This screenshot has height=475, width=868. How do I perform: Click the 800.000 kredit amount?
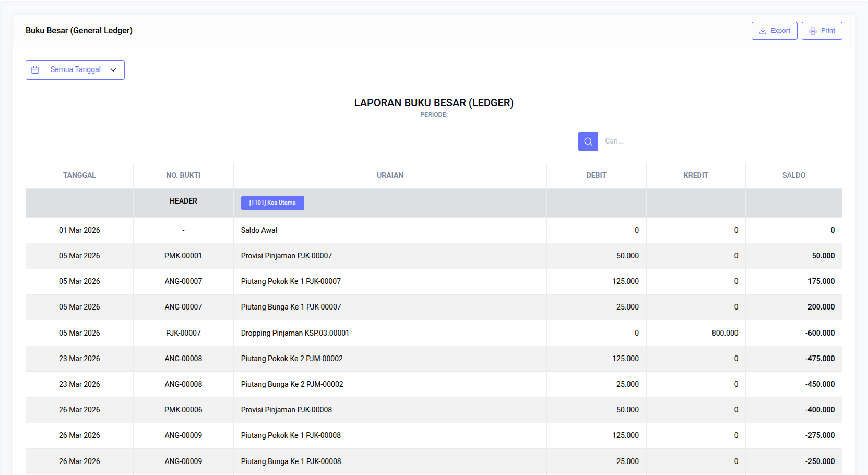[724, 333]
